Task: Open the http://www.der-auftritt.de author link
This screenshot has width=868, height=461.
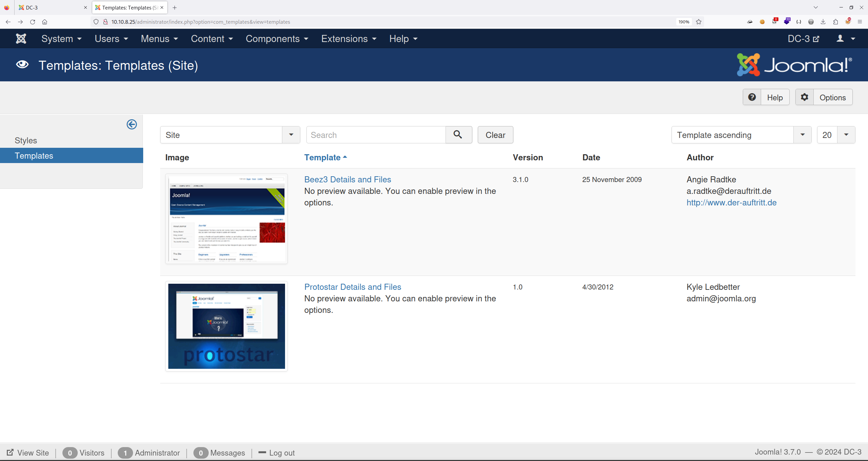Action: pyautogui.click(x=732, y=202)
